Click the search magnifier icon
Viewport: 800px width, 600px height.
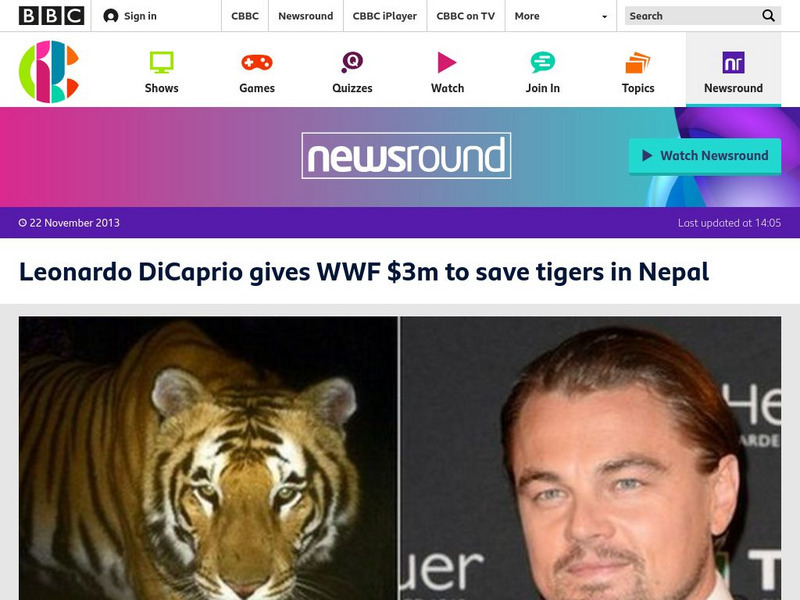[768, 16]
